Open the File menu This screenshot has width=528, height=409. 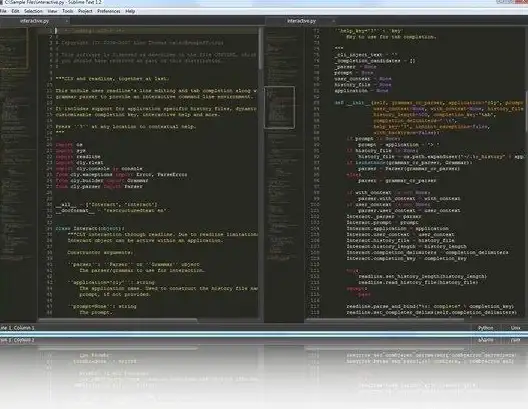pos(3,11)
